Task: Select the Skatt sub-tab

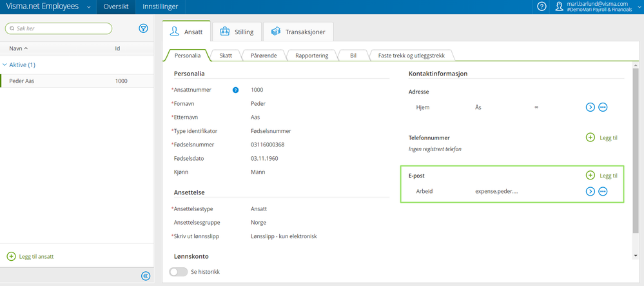Action: (x=226, y=56)
